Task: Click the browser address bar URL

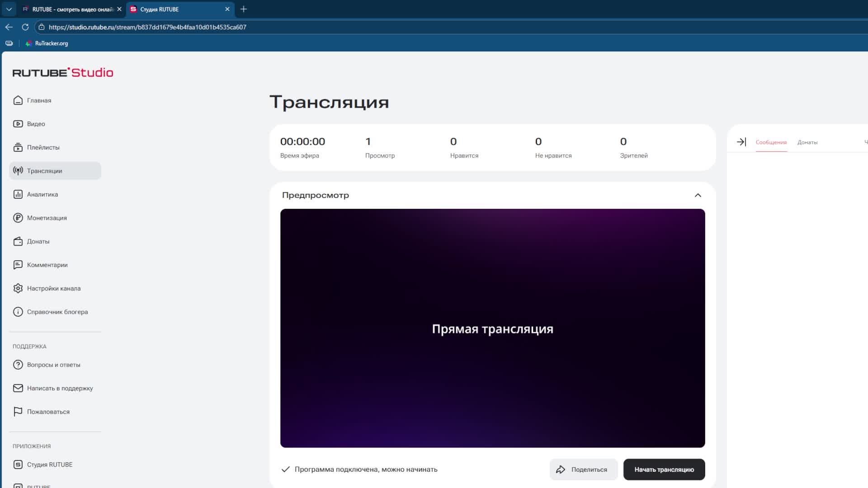Action: (x=147, y=27)
